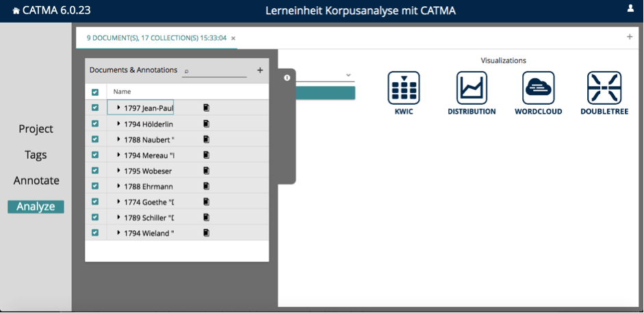Viewport: 644px width, 313px height.
Task: Uncheck the 1794 Wieland document
Action: pos(95,232)
